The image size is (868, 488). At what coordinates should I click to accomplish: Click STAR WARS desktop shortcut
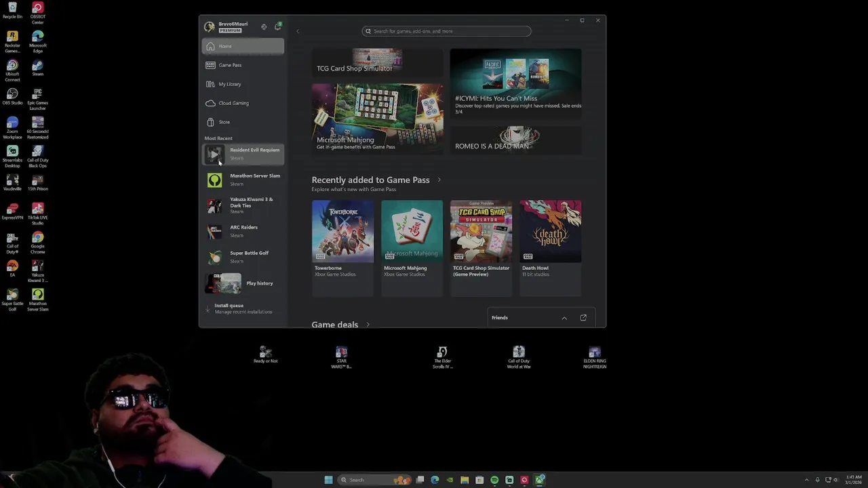click(x=341, y=358)
